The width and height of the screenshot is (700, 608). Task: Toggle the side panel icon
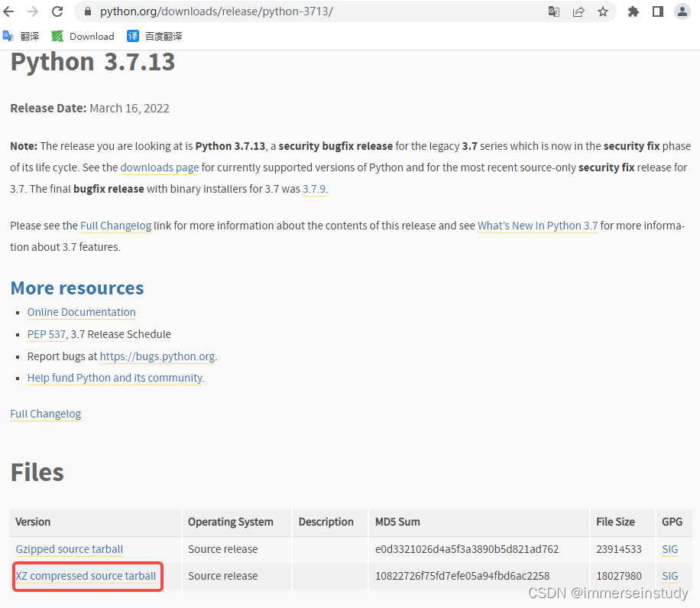pyautogui.click(x=658, y=11)
